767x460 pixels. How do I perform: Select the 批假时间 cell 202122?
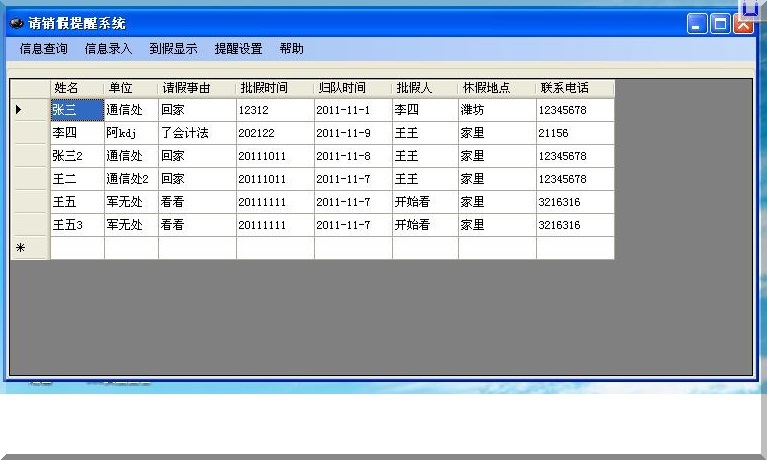[x=275, y=133]
